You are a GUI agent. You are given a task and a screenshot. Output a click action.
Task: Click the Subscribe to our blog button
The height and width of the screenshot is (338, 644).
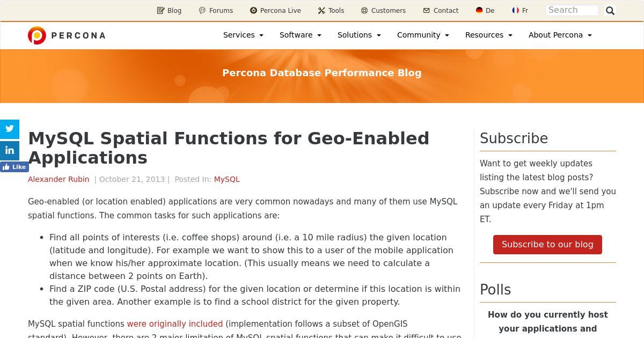(x=547, y=245)
